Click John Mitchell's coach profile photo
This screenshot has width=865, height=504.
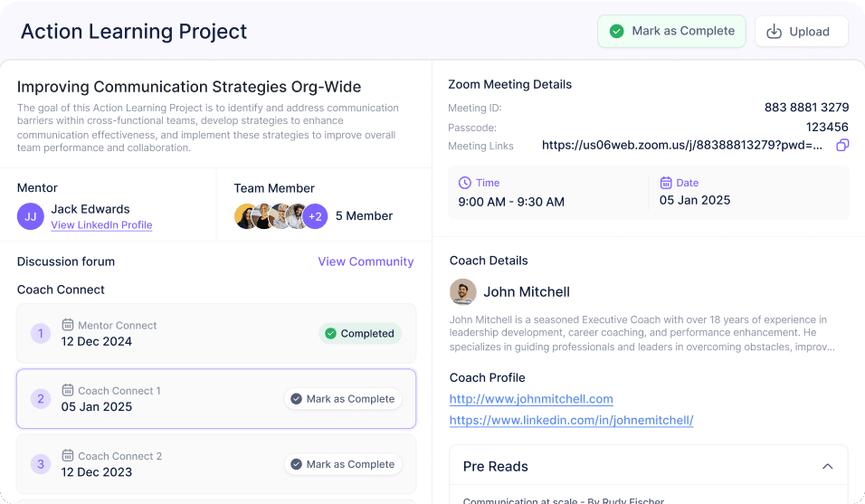463,291
